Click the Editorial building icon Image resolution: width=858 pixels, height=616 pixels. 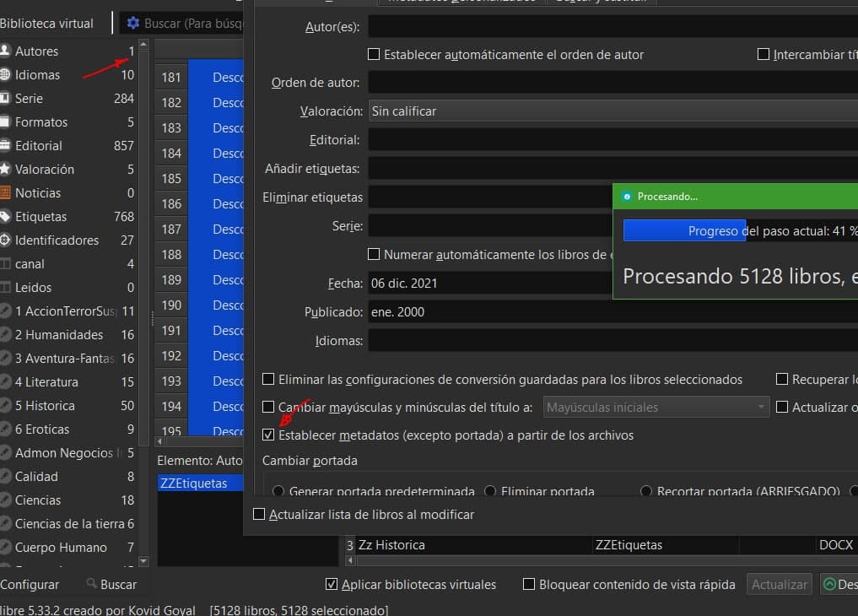click(x=5, y=145)
